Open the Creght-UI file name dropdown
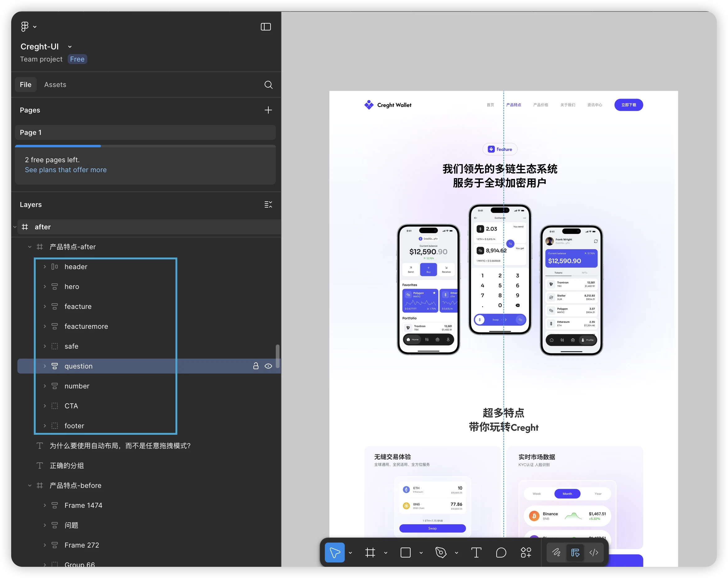728x578 pixels. tap(70, 47)
